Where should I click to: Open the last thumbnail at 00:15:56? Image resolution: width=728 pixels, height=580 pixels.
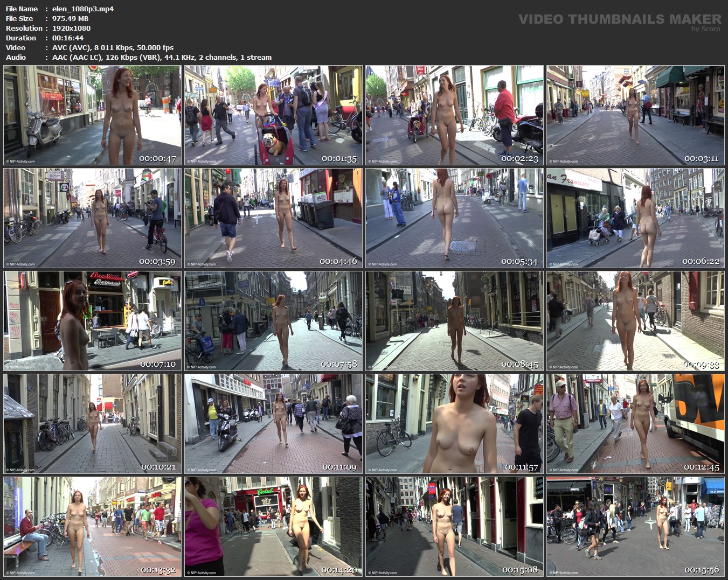(636, 527)
